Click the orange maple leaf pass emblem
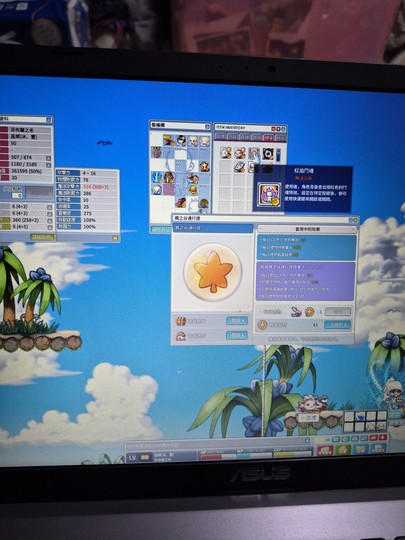This screenshot has height=540, width=405. (x=213, y=272)
